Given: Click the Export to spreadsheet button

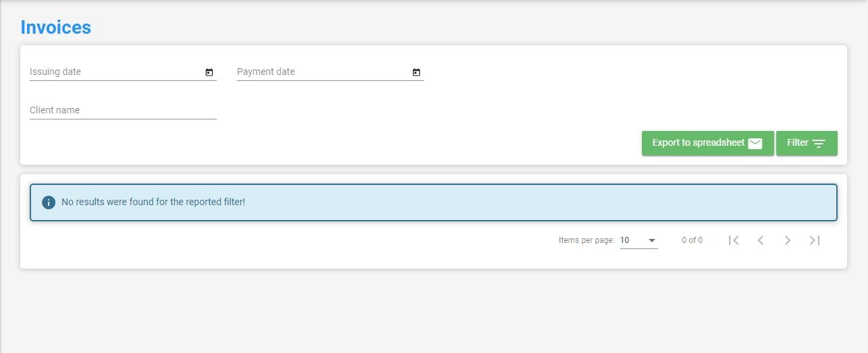Looking at the screenshot, I should [707, 143].
